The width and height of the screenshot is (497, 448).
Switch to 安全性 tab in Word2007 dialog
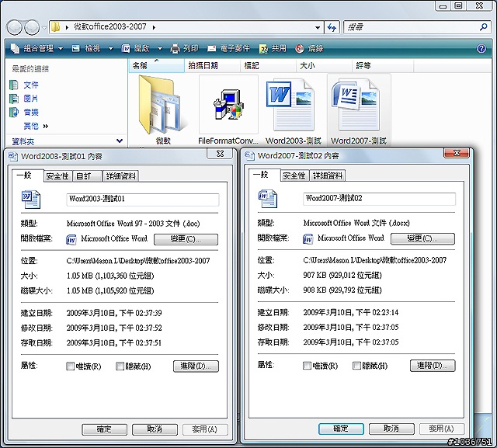click(x=294, y=175)
